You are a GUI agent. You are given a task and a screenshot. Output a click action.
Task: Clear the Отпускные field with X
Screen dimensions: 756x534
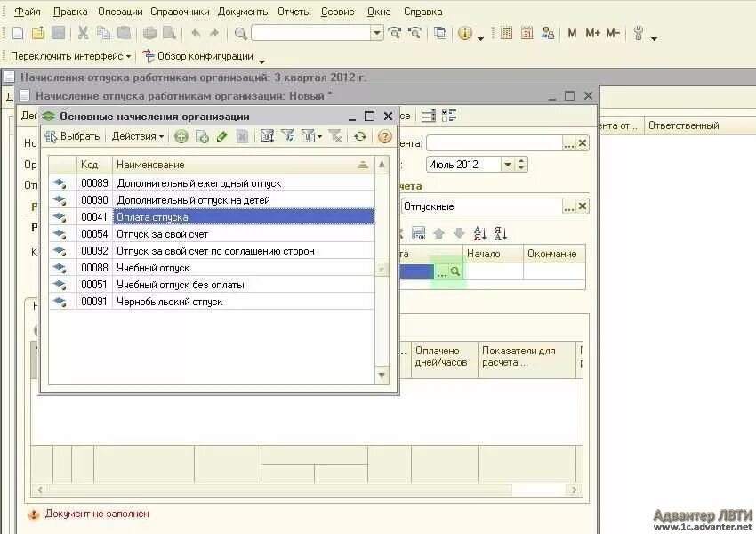click(x=583, y=207)
